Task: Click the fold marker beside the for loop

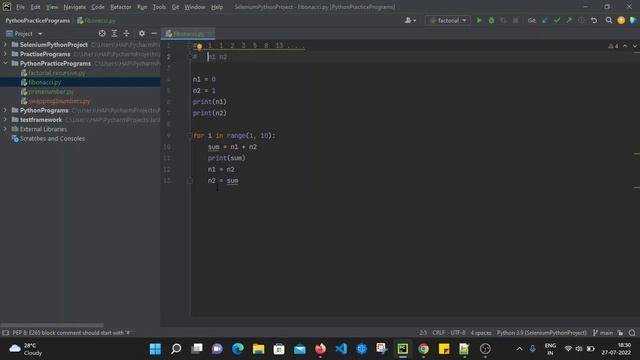Action: 190,136
